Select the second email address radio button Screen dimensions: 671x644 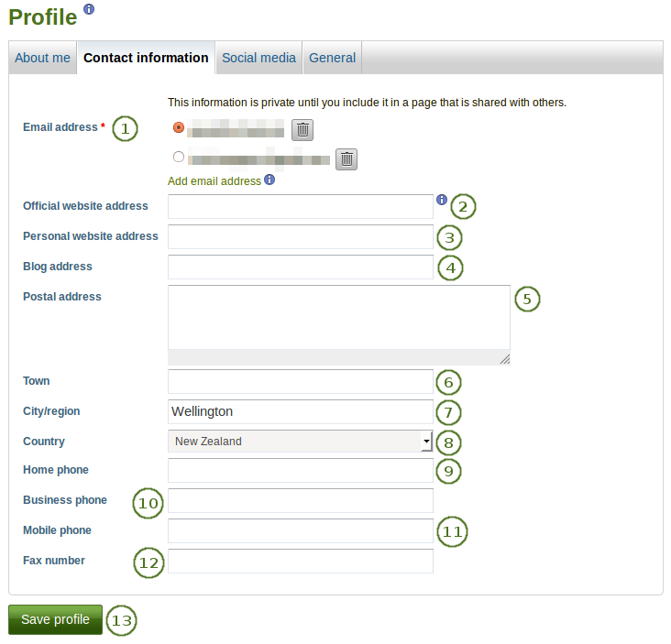178,157
